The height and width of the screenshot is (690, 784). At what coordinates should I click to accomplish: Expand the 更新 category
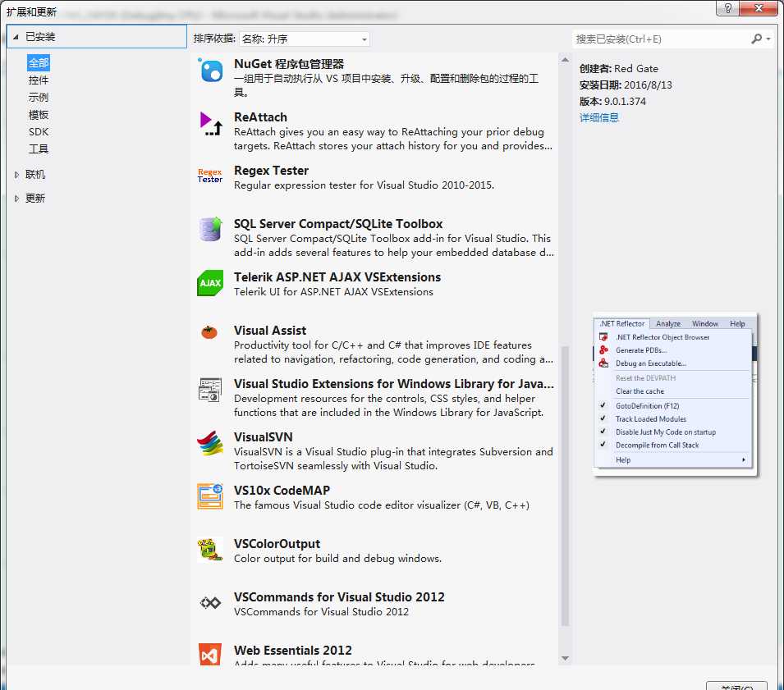pos(16,199)
